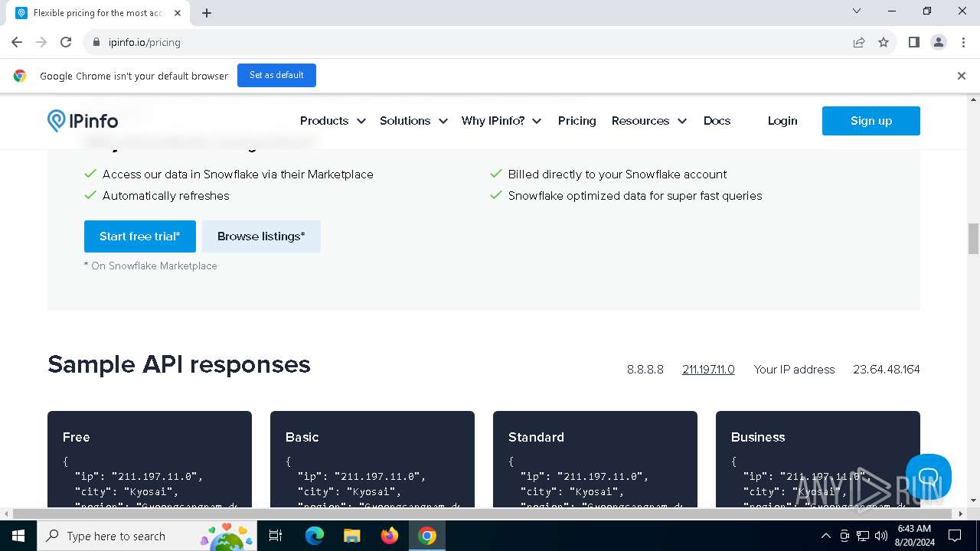Open Chrome taskbar icon
Screen dimensions: 980x551
pos(427,536)
